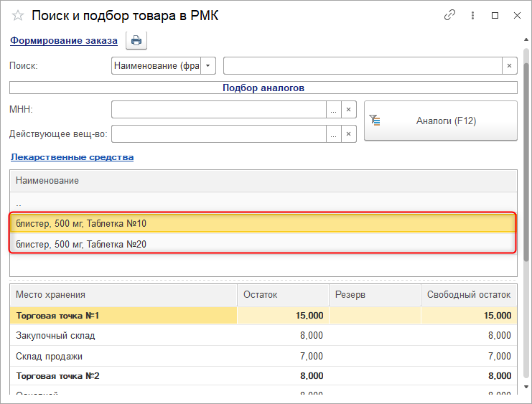This screenshot has width=532, height=404.
Task: Select row блистер, 500 мг, Таблетка №20
Action: [263, 244]
